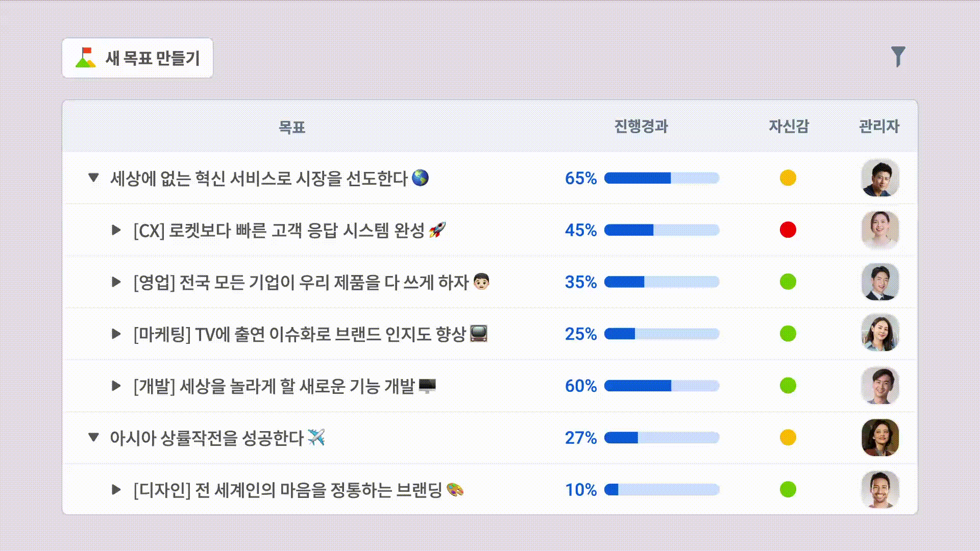The image size is (980, 551).
Task: Click the 진행경과 column header
Action: tap(641, 127)
